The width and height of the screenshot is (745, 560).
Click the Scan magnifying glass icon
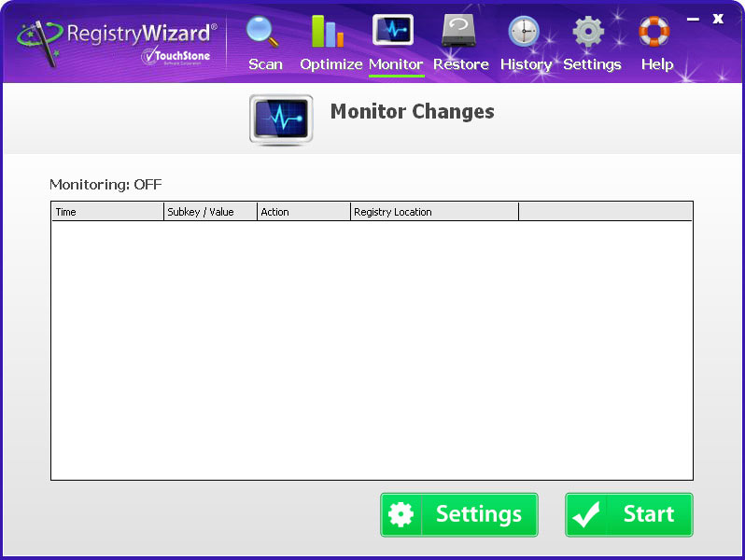pyautogui.click(x=264, y=33)
